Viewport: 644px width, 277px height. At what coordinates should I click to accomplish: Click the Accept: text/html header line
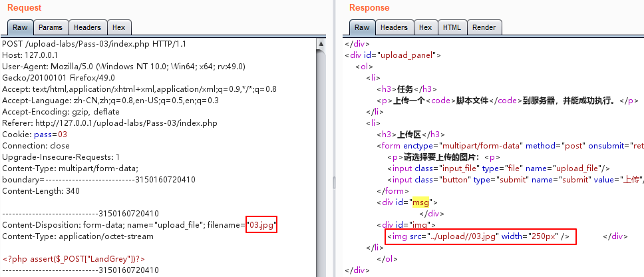coord(139,89)
